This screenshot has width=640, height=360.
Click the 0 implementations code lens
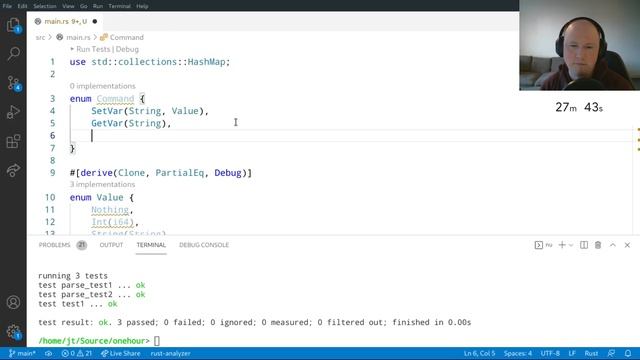point(102,86)
